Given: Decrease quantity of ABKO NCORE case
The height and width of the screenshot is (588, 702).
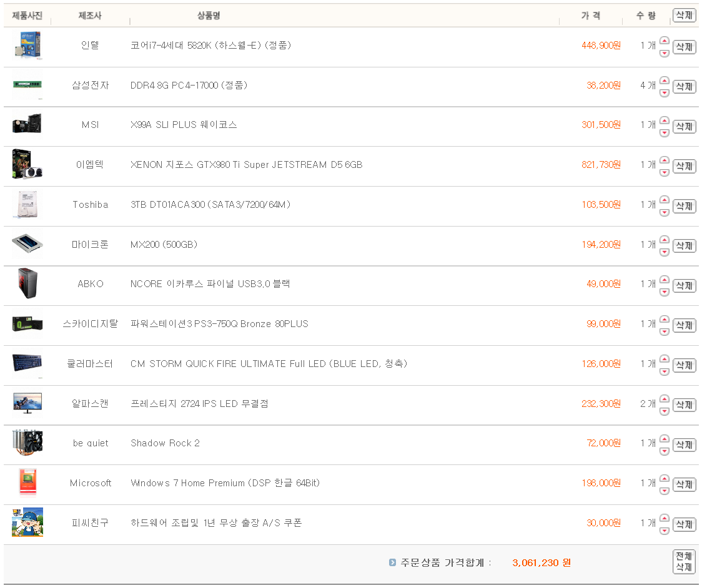Looking at the screenshot, I should coord(665,292).
